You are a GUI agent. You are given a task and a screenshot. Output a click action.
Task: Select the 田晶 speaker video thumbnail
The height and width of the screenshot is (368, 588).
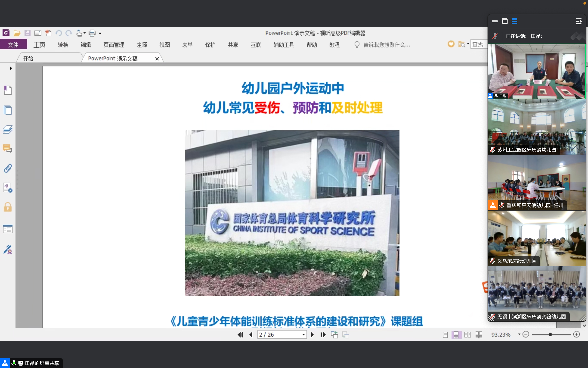click(x=537, y=71)
